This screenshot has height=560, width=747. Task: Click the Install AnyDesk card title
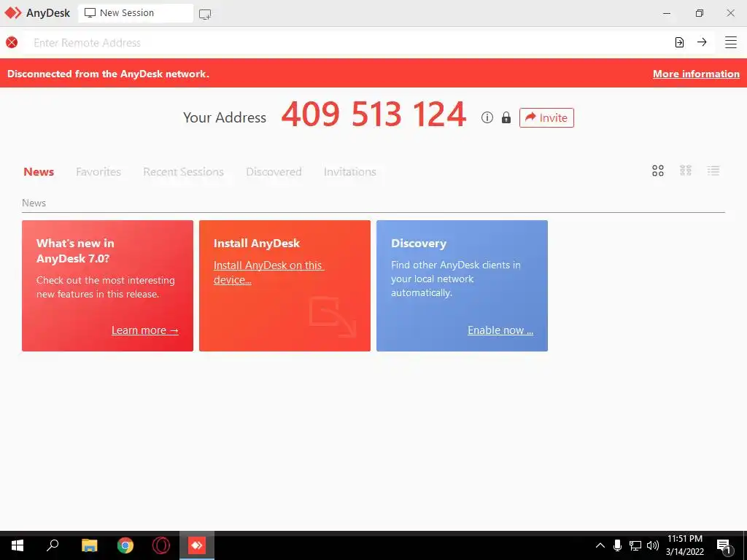pyautogui.click(x=257, y=244)
